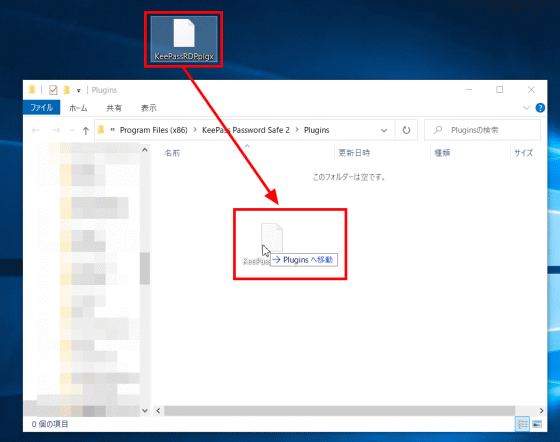The image size is (560, 442).
Task: Click the quick access new folder icon
Action: 66,90
